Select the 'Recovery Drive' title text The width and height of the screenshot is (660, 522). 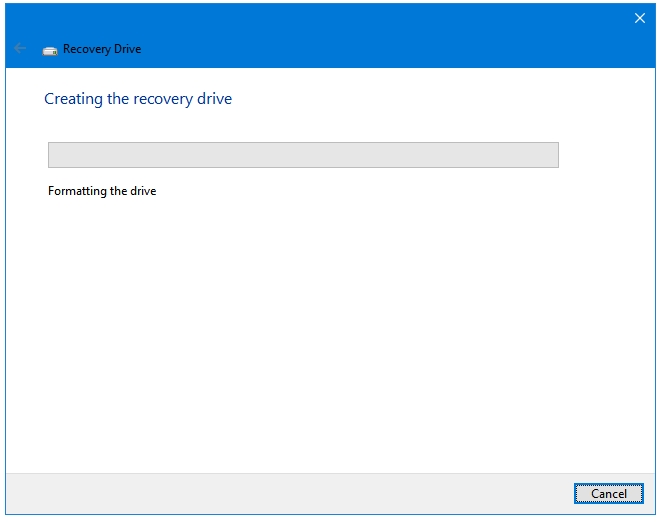[102, 49]
